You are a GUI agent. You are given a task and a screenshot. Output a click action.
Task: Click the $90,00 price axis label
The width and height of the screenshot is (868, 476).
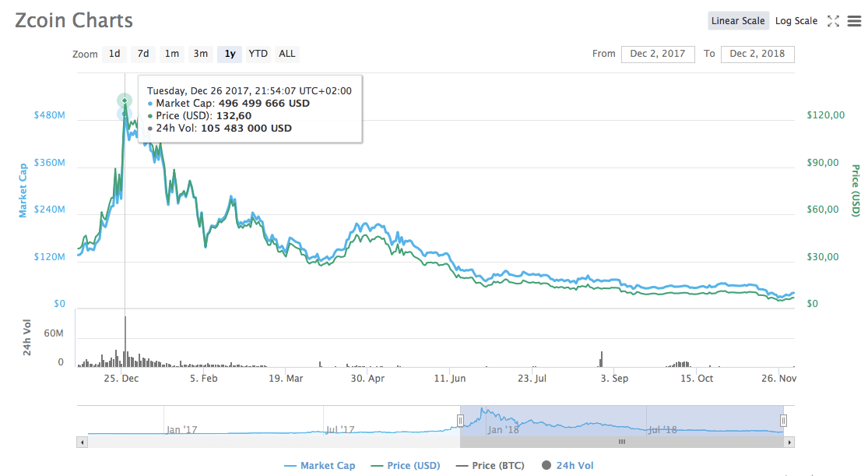point(823,163)
